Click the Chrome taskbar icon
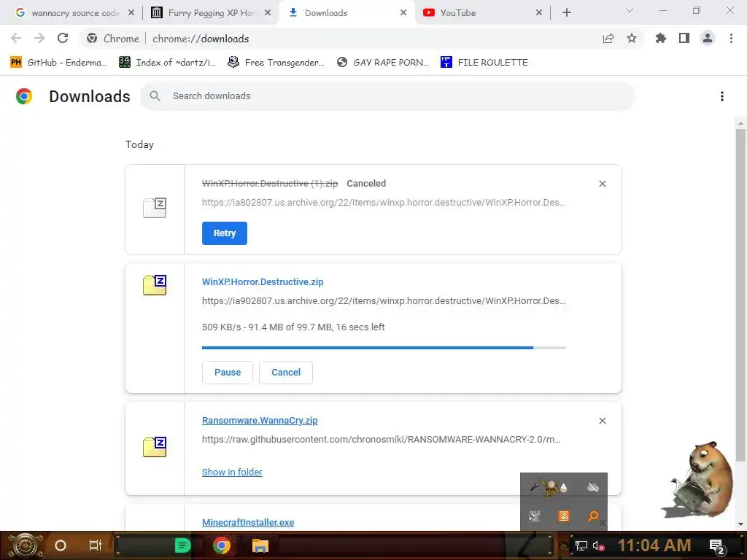Viewport: 747px width, 560px height. [222, 545]
